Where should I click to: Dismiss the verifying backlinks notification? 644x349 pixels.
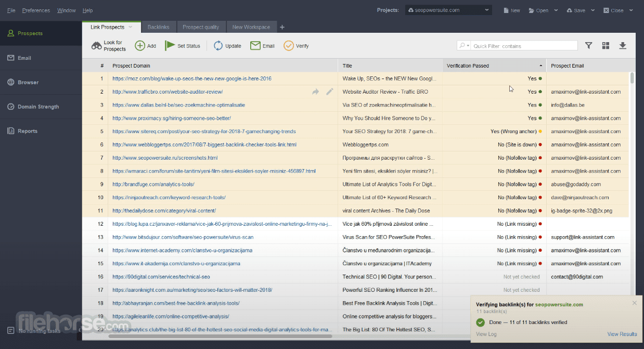634,303
